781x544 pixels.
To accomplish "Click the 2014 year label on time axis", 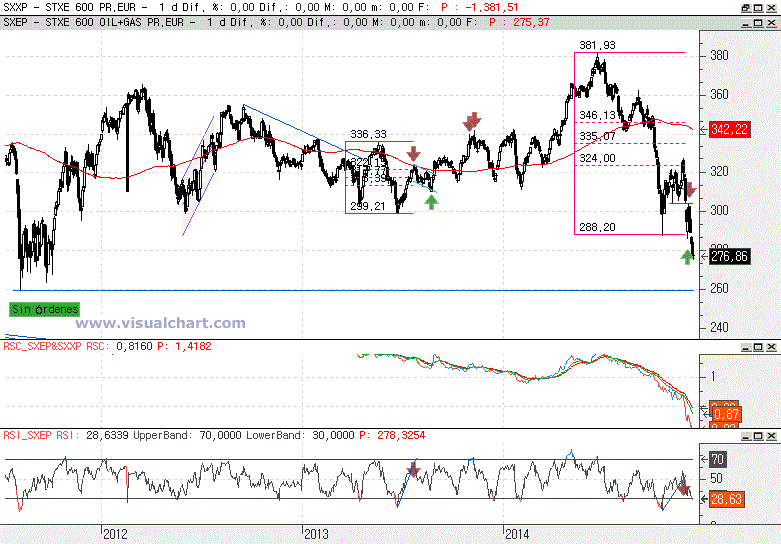I will tap(518, 535).
